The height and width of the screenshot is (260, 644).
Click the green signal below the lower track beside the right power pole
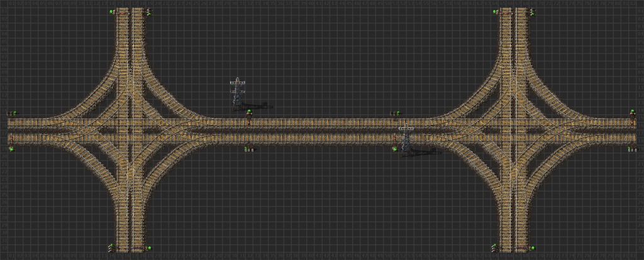pyautogui.click(x=395, y=149)
